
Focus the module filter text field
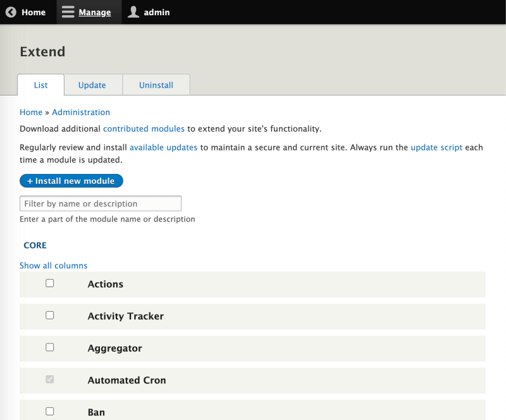[x=101, y=204]
